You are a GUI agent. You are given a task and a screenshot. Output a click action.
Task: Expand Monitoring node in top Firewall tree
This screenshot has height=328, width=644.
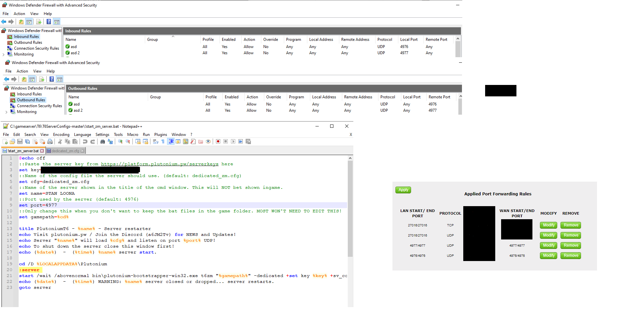(4, 55)
